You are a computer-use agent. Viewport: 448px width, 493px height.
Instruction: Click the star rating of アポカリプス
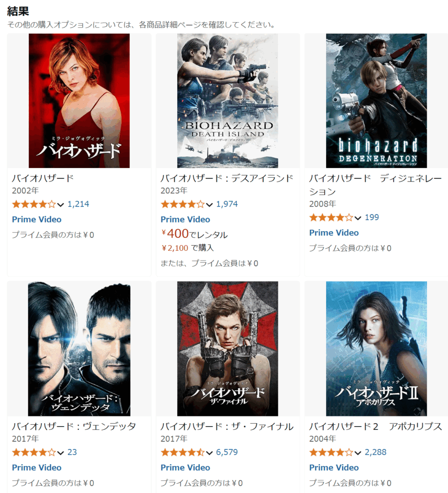(331, 453)
